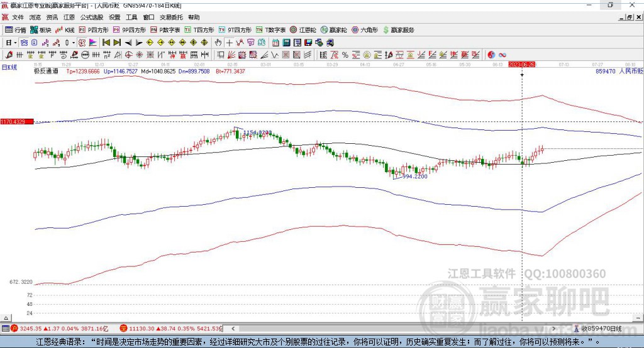Screen dimensions: 644x348
Task: Click 收859470日线 status entry
Action: click(601, 329)
